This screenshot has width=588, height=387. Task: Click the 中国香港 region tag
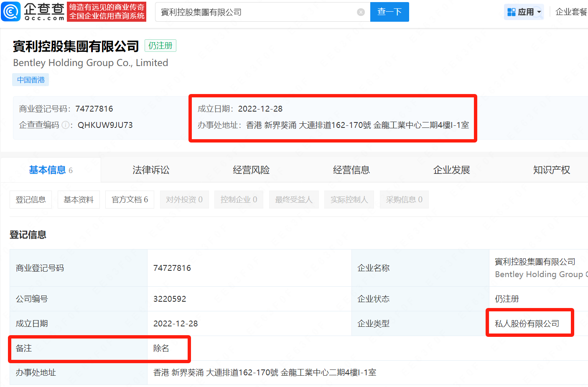tap(31, 80)
